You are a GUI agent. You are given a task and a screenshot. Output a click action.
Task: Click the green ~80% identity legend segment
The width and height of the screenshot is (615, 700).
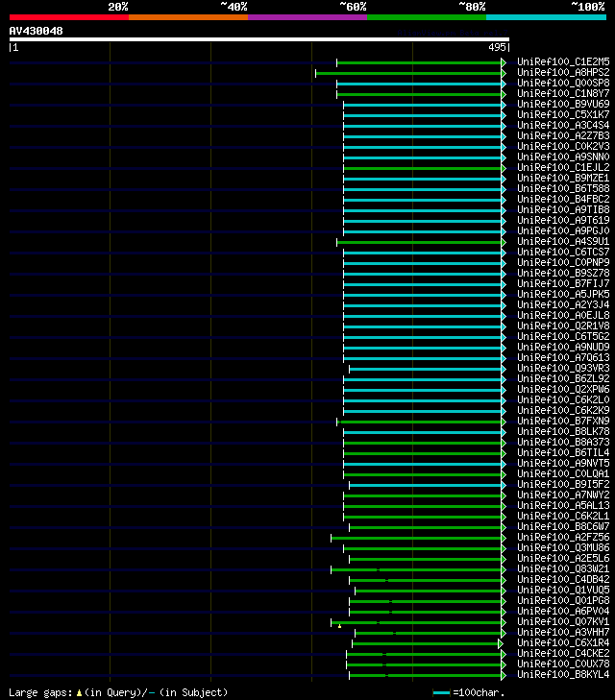(x=427, y=17)
